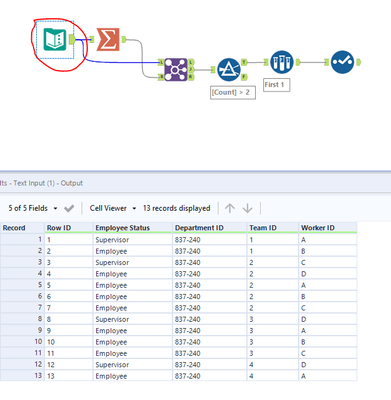
Task: Click the Browse tool output anchor
Action: pos(358,62)
